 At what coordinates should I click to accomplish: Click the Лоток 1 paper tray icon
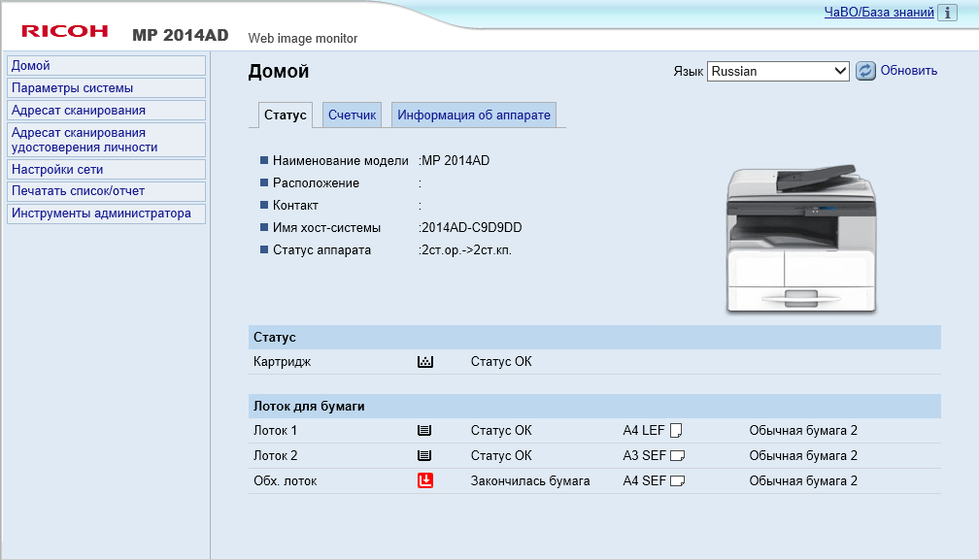tap(424, 430)
